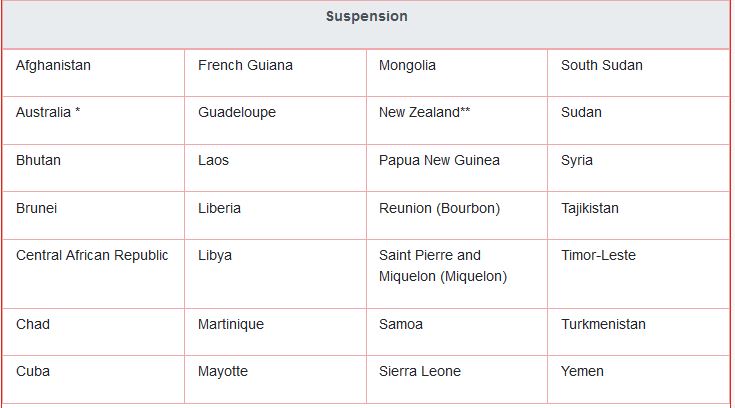
Task: Click the Laos table cell
Action: coord(214,160)
